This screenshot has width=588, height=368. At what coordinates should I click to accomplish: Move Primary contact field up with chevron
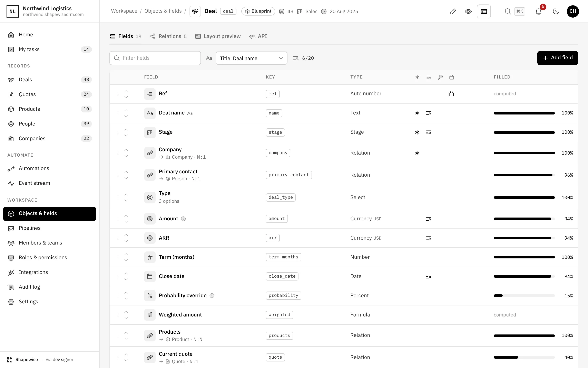click(x=126, y=172)
